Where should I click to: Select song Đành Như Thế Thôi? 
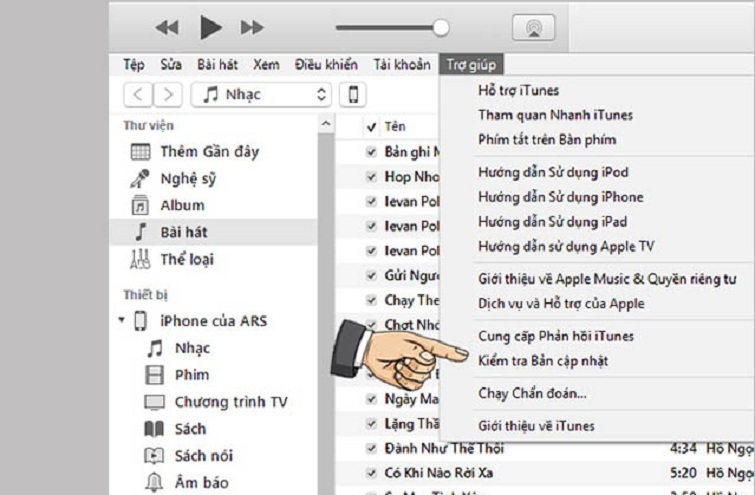point(444,448)
